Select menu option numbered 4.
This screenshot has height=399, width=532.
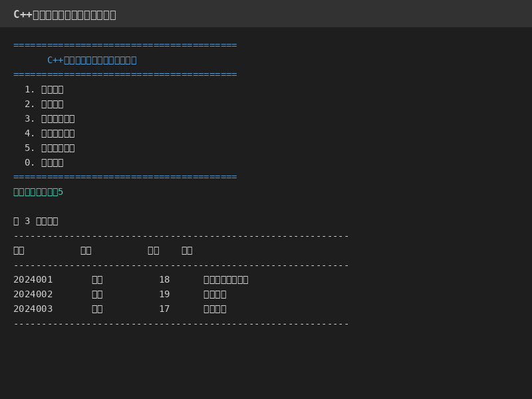click(49, 134)
